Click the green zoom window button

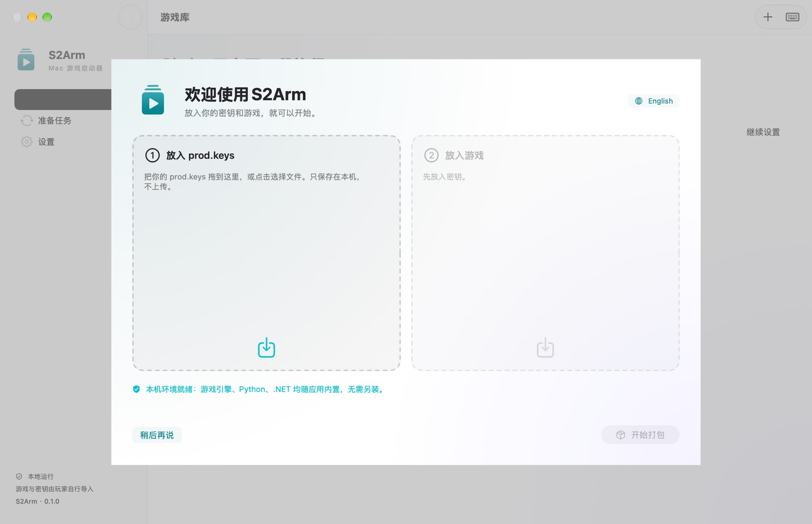tap(47, 17)
